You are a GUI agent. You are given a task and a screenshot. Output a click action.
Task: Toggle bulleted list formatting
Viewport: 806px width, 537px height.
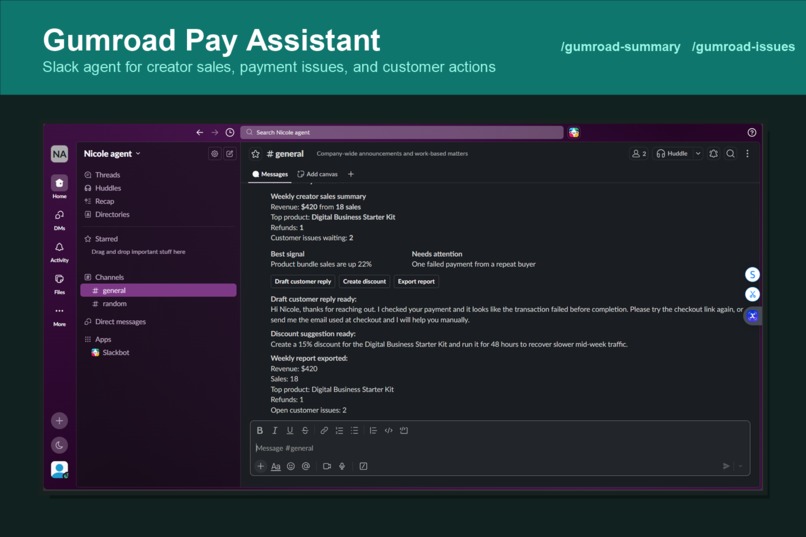tap(354, 431)
